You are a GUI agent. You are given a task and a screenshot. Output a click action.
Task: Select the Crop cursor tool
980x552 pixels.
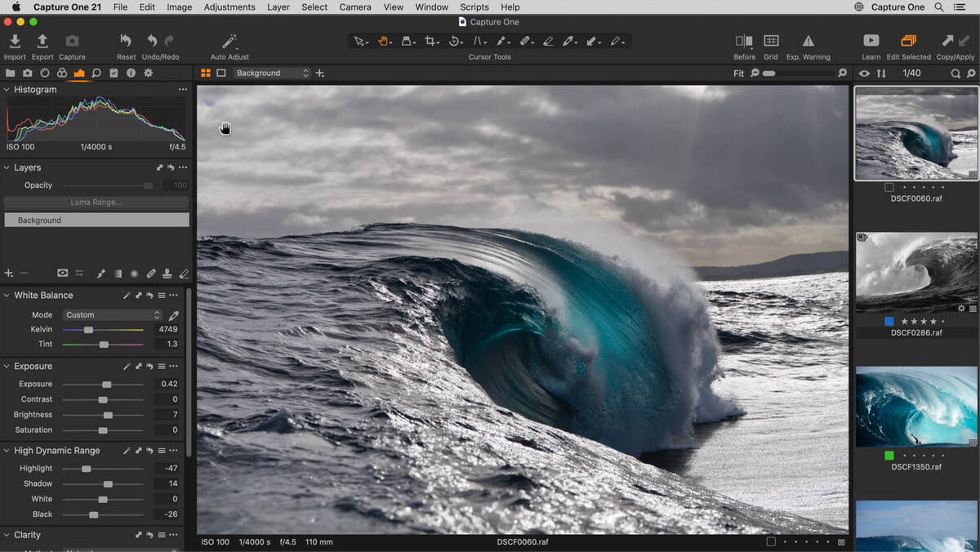click(x=430, y=41)
